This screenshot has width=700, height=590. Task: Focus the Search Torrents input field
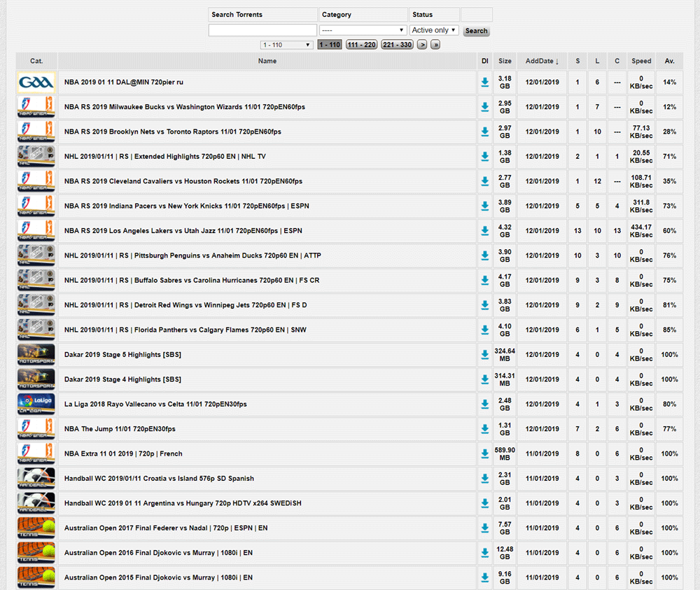[x=262, y=30]
